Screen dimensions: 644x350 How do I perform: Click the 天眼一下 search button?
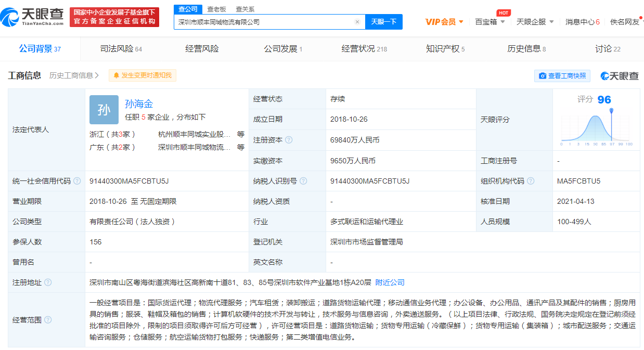pyautogui.click(x=384, y=22)
